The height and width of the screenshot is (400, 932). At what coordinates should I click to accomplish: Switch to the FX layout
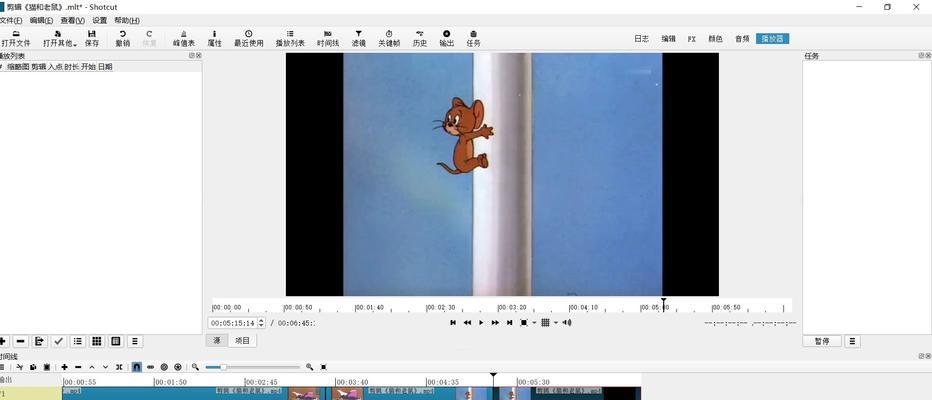[692, 39]
